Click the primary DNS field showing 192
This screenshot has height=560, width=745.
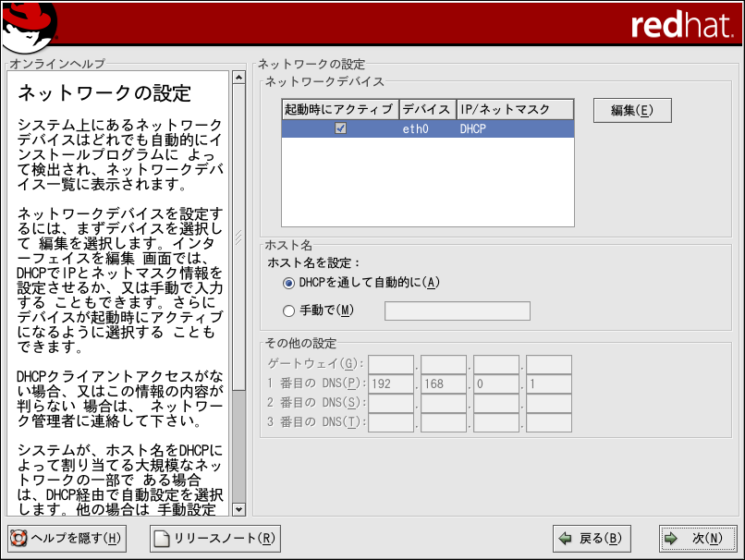(391, 383)
